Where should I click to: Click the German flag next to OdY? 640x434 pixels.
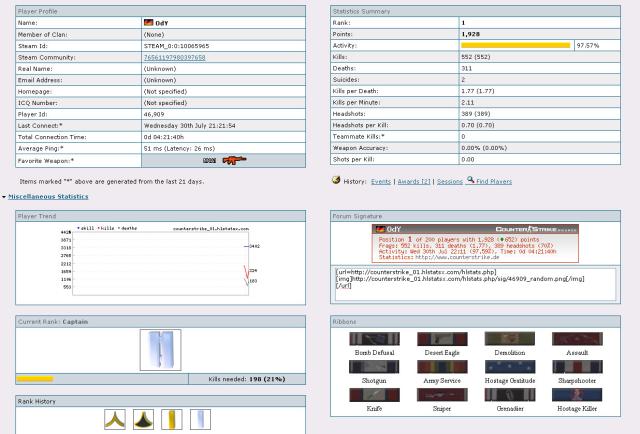(149, 21)
